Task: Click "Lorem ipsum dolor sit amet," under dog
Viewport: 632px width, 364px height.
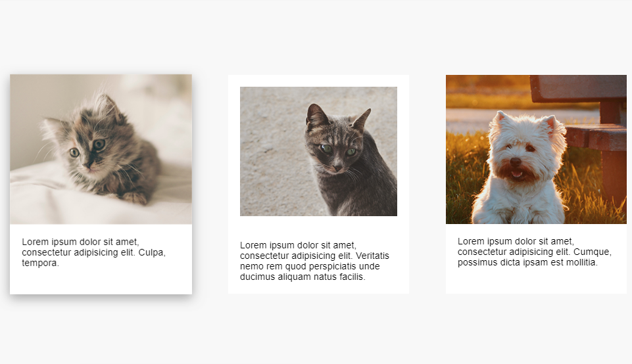Action: tap(516, 241)
